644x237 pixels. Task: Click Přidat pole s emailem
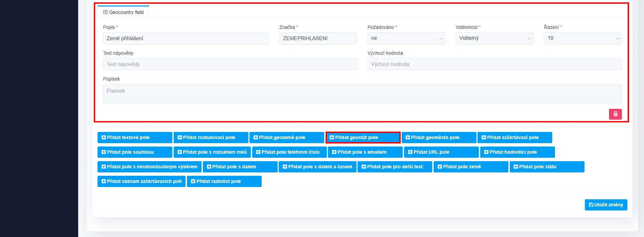[x=365, y=152]
